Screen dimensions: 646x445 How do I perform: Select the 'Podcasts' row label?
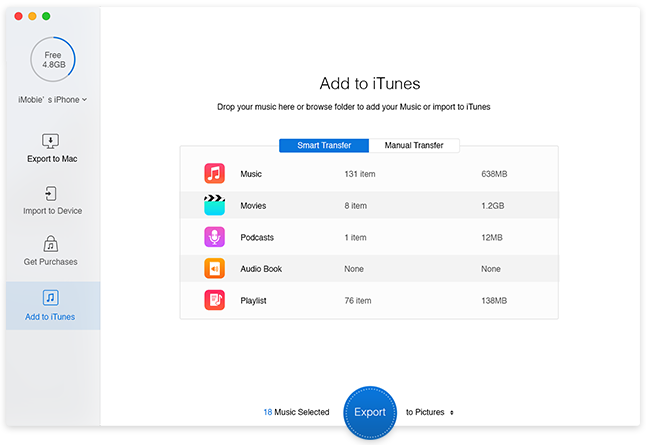point(257,237)
